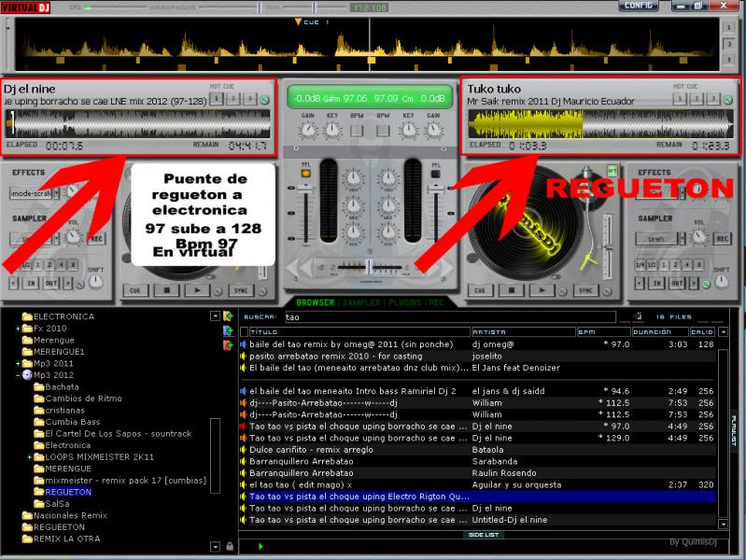Viewport: 746px width, 560px height.
Task: Toggle the right deck BPM tap button
Action: tap(383, 131)
